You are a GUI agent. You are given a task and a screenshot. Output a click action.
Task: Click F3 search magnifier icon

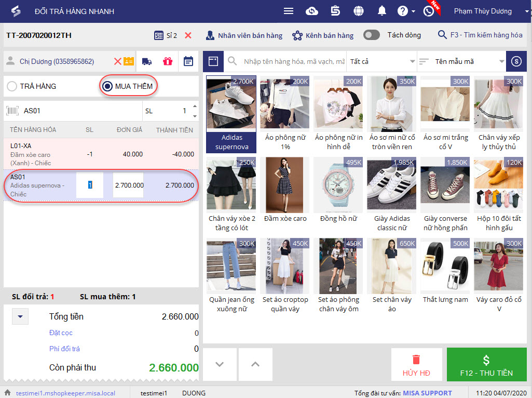coord(442,35)
